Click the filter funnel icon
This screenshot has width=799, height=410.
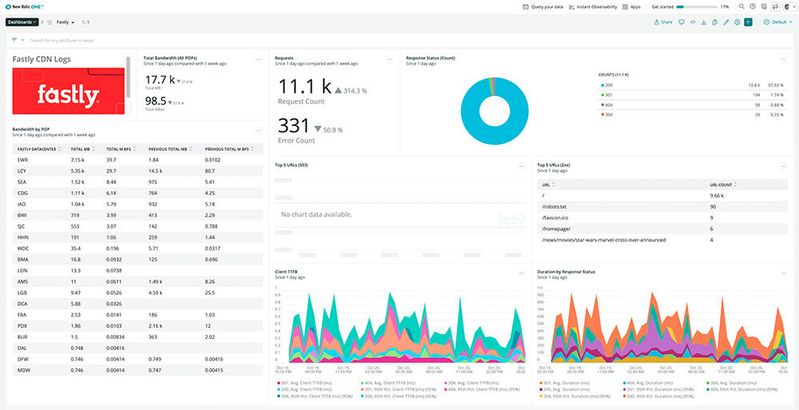pos(13,40)
